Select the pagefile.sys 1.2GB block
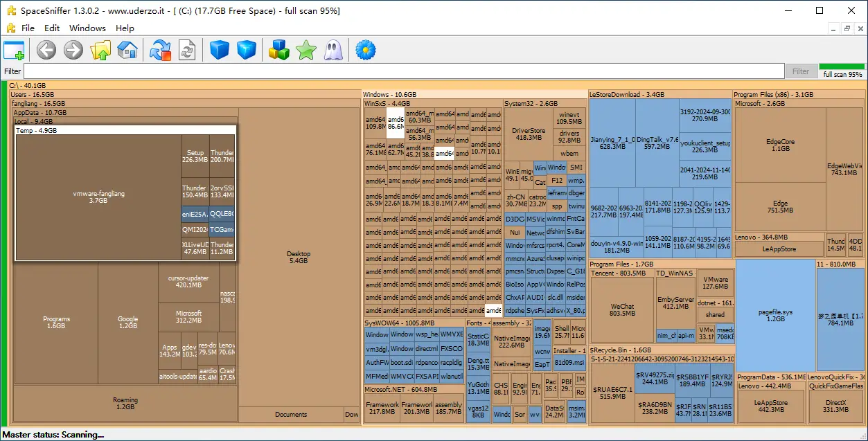 [x=775, y=316]
